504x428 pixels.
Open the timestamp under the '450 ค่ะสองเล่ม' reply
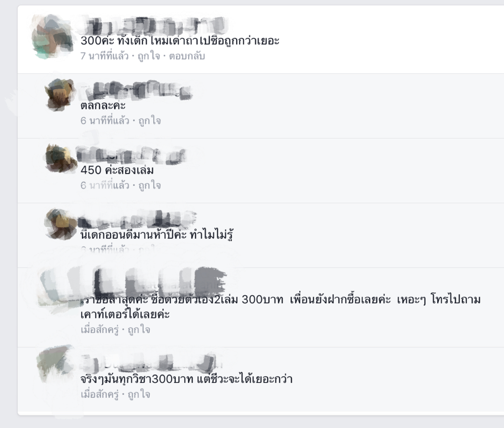(105, 185)
